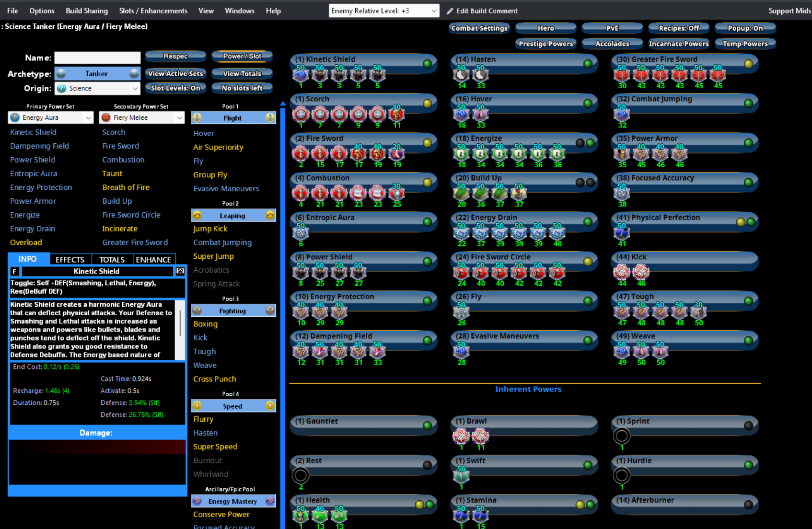This screenshot has height=529, width=812.
Task: Click the View Active Sets button
Action: click(175, 74)
